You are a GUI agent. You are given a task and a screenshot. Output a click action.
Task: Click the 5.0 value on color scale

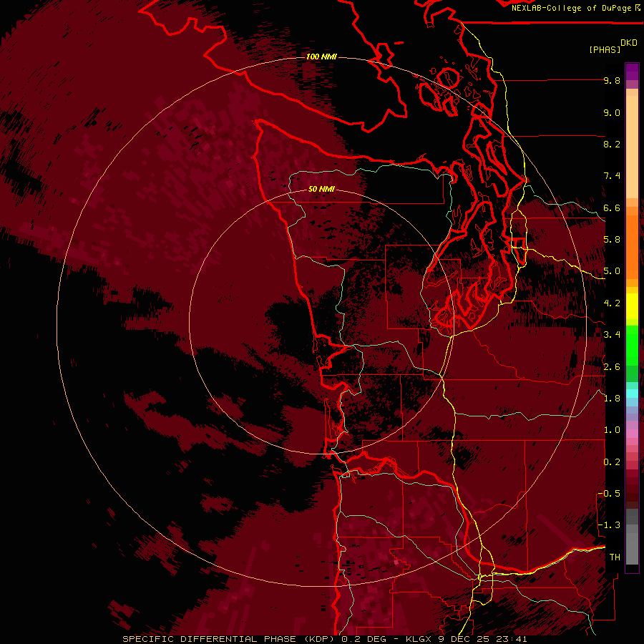click(612, 271)
